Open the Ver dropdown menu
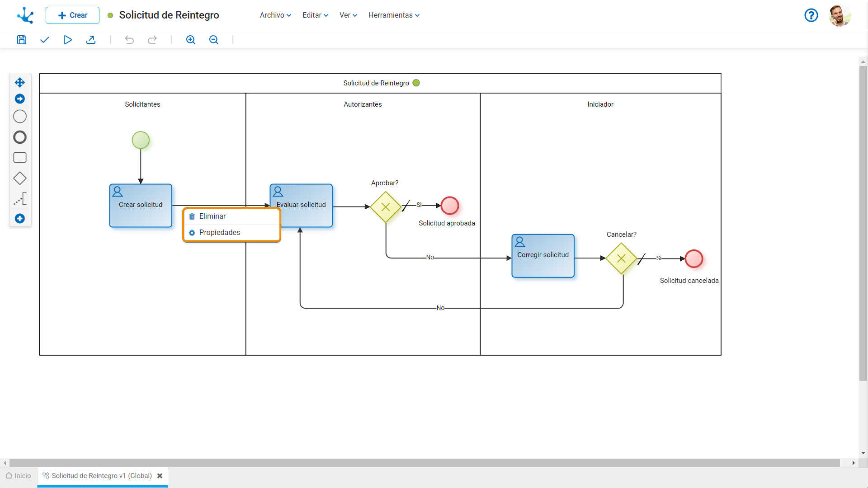The height and width of the screenshot is (488, 868). click(348, 15)
